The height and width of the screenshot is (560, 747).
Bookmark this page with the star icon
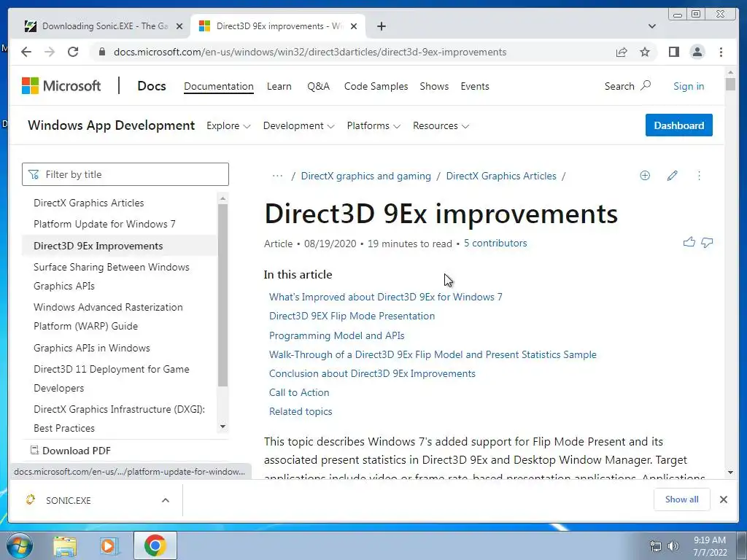[645, 52]
